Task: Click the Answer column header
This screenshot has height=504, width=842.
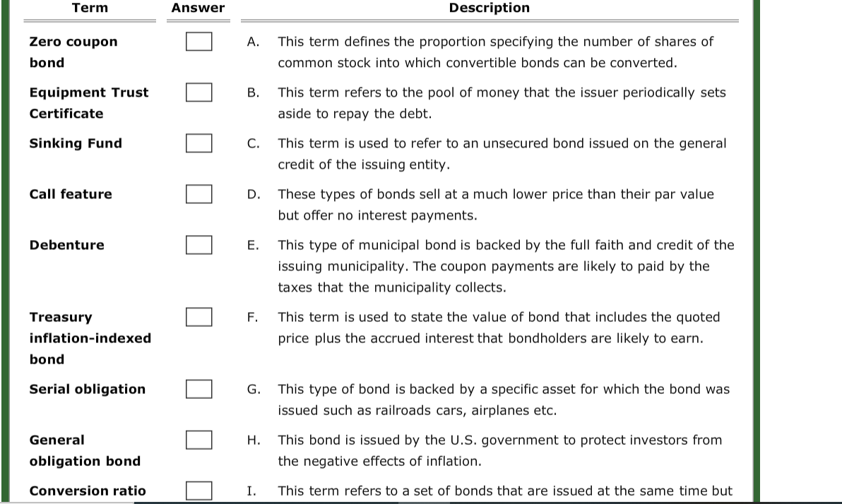Action: click(x=198, y=8)
